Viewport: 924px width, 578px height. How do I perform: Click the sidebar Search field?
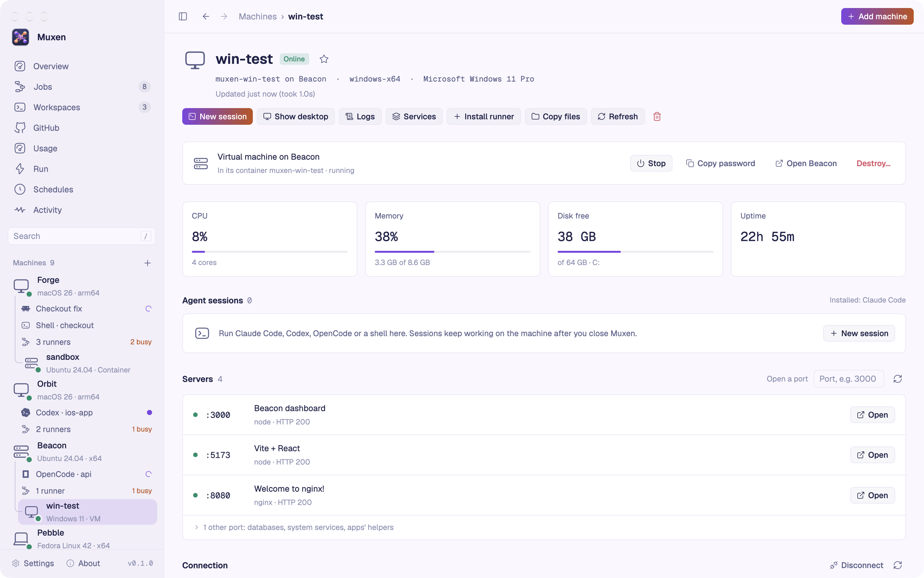tap(82, 236)
